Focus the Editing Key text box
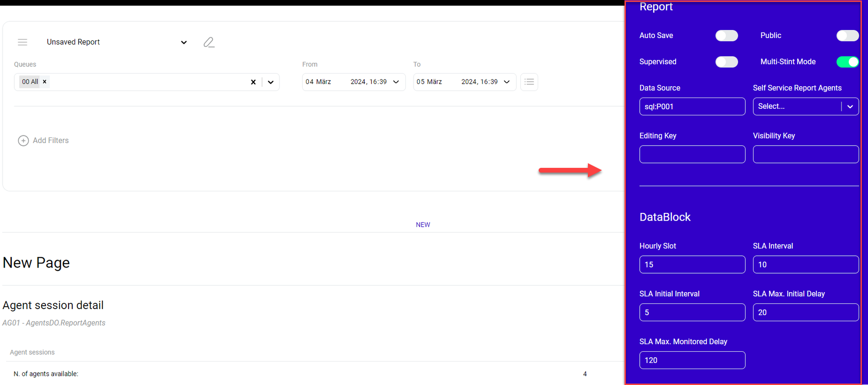The width and height of the screenshot is (868, 385). [692, 154]
